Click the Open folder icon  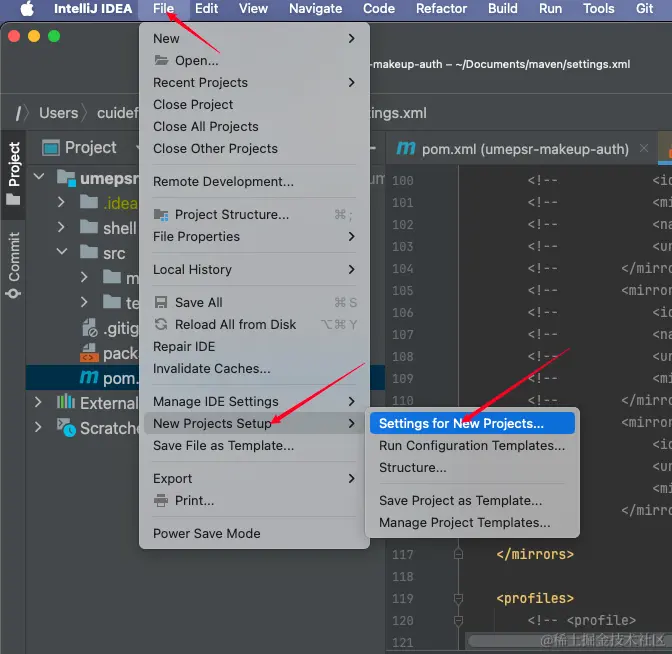point(161,60)
